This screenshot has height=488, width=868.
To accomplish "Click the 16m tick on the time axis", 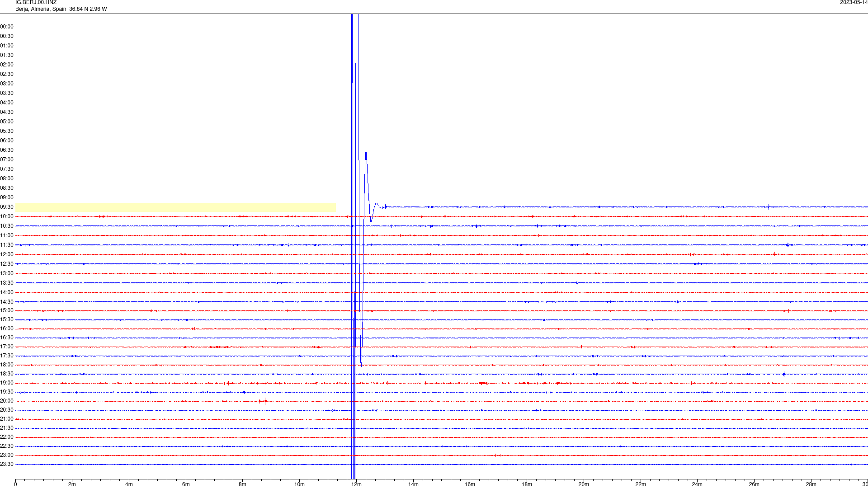I will point(470,484).
